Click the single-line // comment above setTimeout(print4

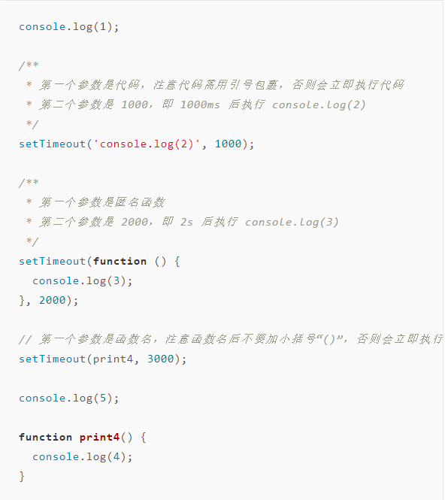[231, 339]
